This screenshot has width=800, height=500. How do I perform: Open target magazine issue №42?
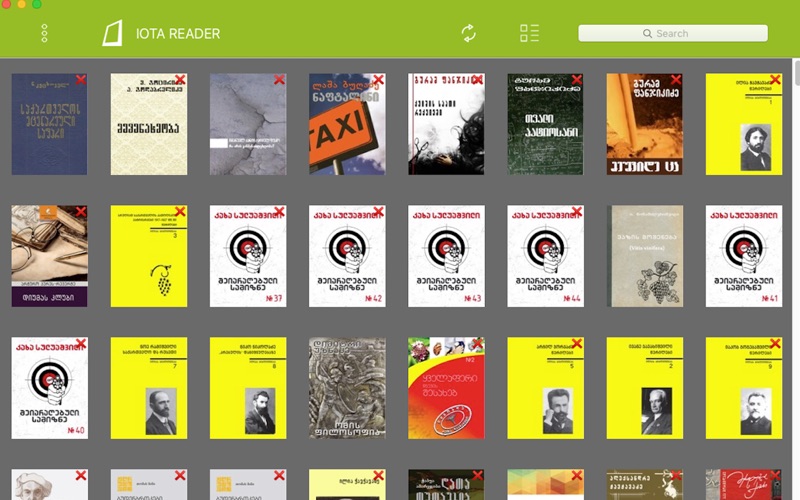pos(347,256)
